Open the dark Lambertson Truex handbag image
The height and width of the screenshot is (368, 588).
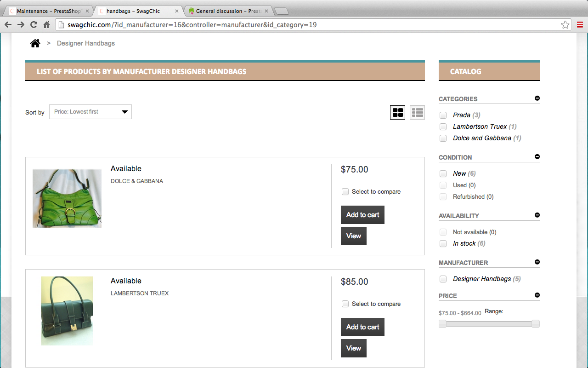67,311
